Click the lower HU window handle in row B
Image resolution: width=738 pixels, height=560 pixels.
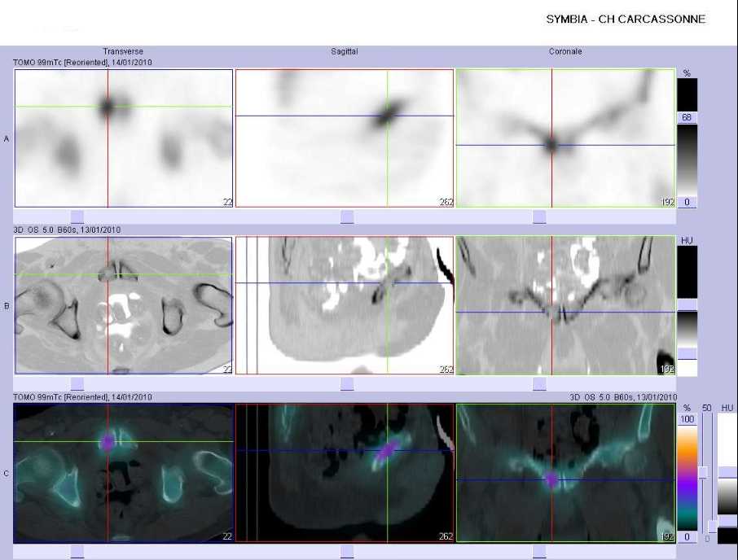pyautogui.click(x=687, y=353)
